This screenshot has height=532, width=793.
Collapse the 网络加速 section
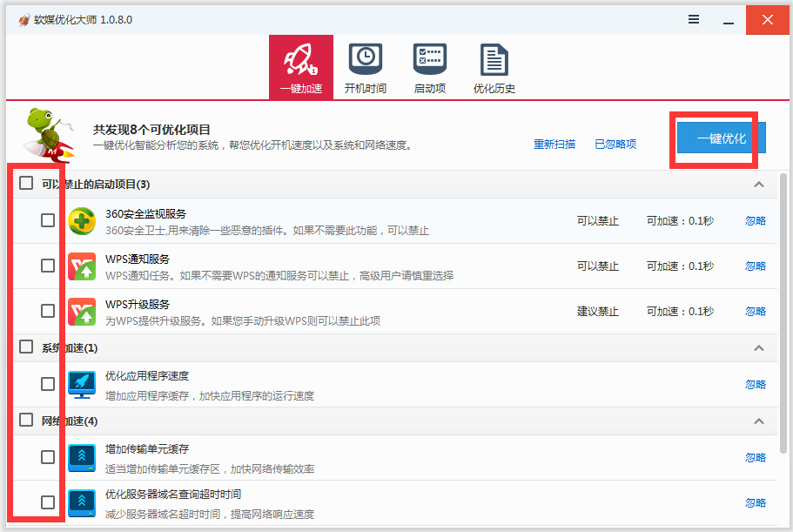click(x=758, y=421)
